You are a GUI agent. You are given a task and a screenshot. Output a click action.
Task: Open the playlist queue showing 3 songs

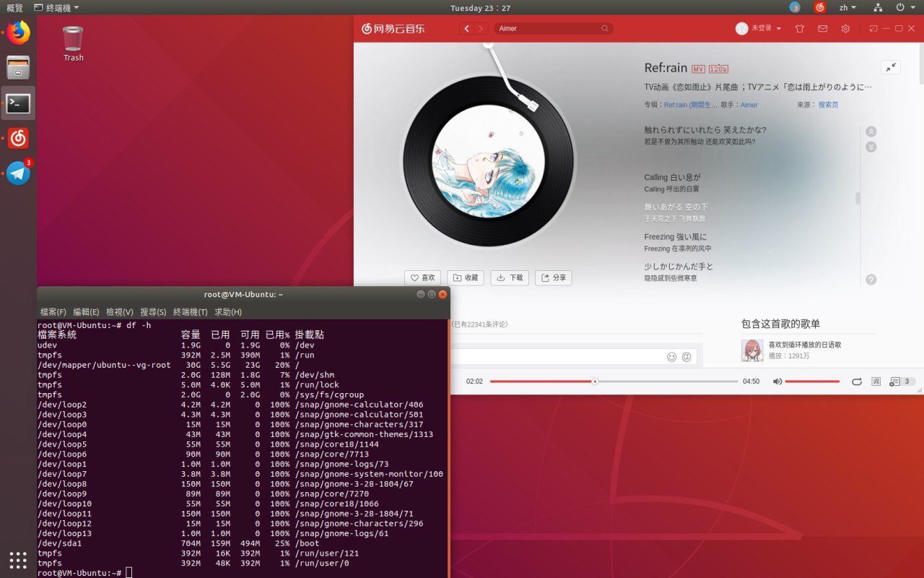coord(903,381)
